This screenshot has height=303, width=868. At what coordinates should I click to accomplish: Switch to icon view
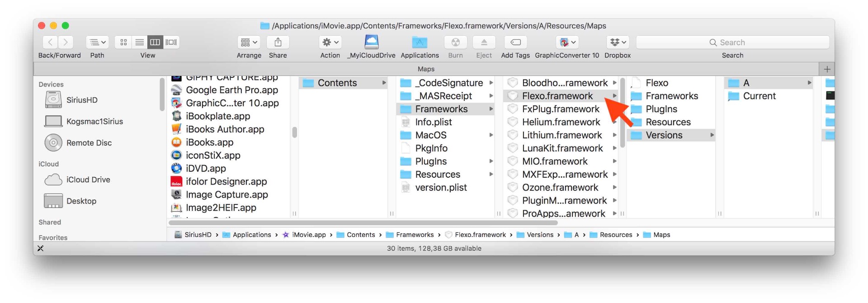point(123,42)
